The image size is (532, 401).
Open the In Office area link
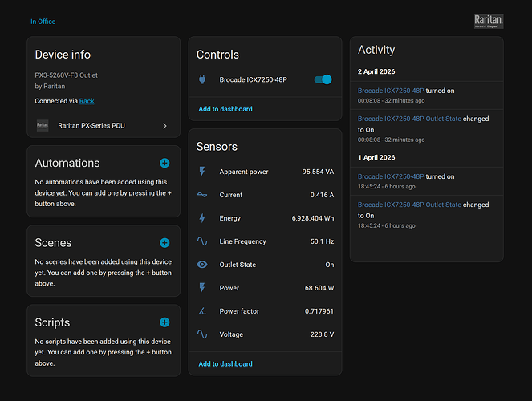(x=43, y=22)
